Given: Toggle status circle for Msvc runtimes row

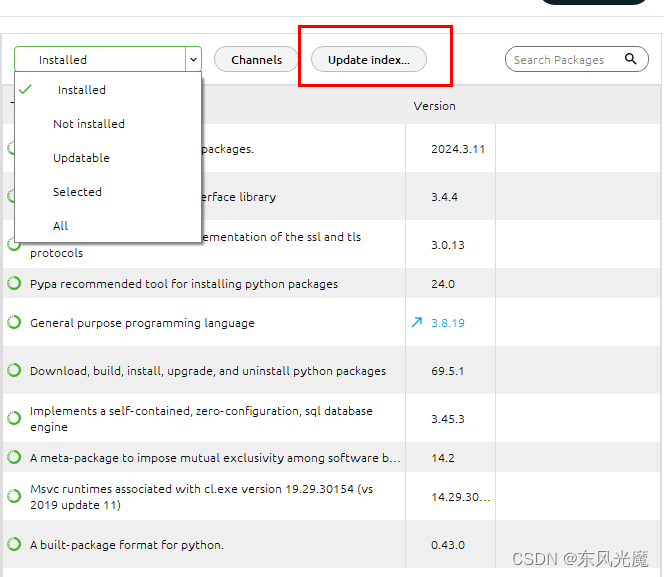Looking at the screenshot, I should pos(14,496).
